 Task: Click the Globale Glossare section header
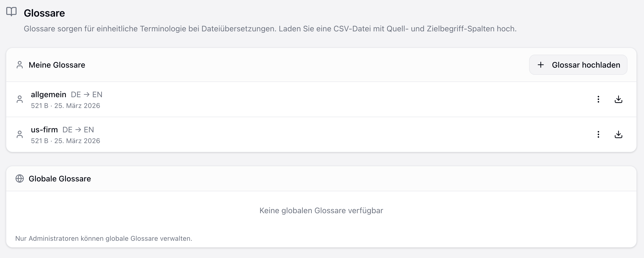tap(60, 178)
